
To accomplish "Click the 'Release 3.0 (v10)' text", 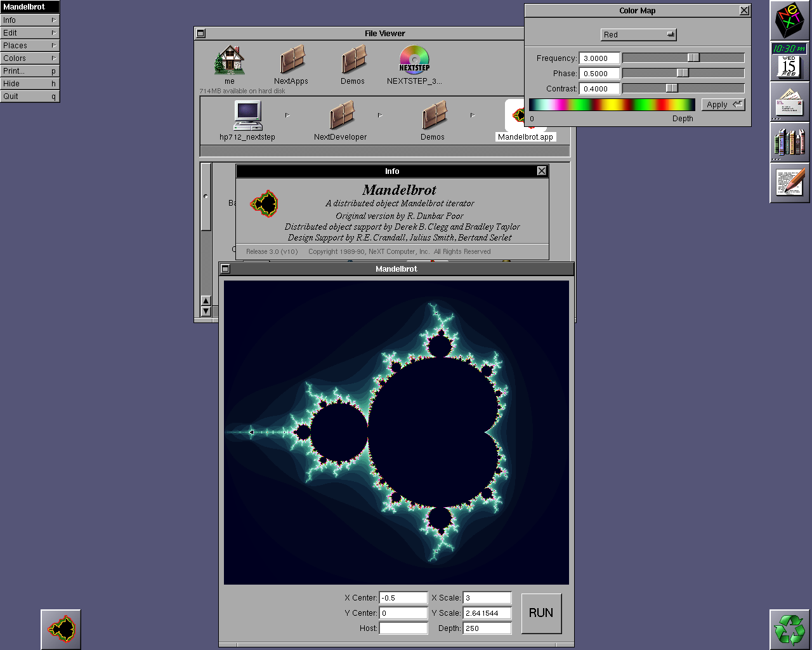I will click(x=272, y=252).
